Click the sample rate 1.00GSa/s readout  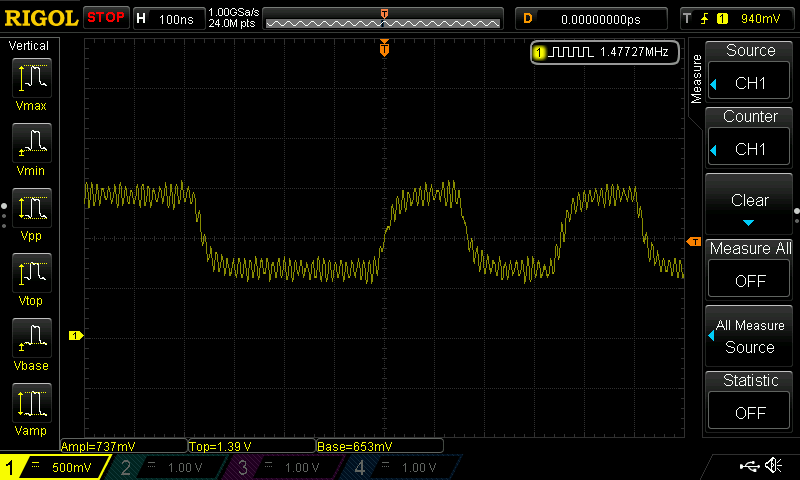click(234, 12)
